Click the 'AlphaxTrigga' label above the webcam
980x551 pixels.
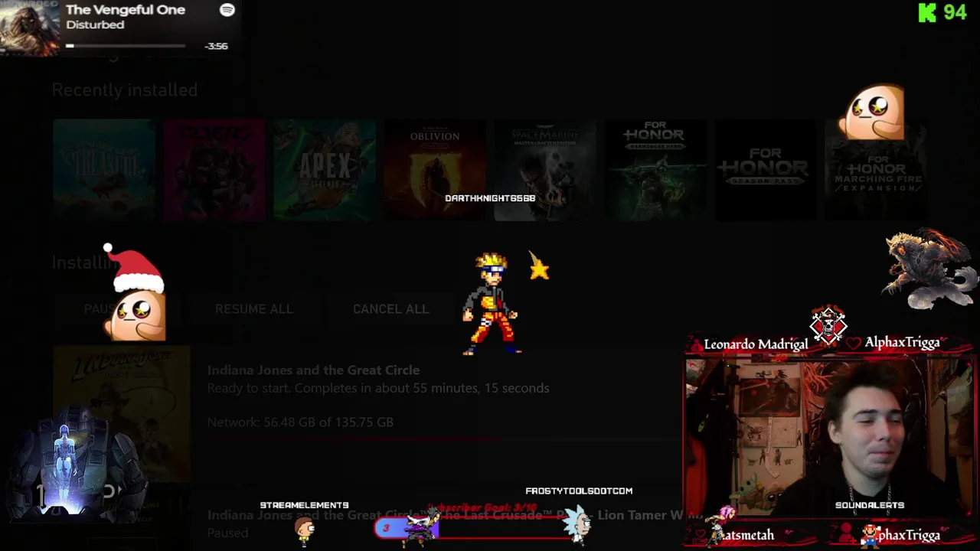click(x=902, y=343)
